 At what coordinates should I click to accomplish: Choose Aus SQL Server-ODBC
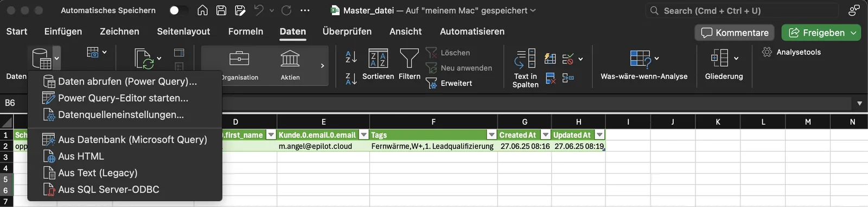coord(125,190)
